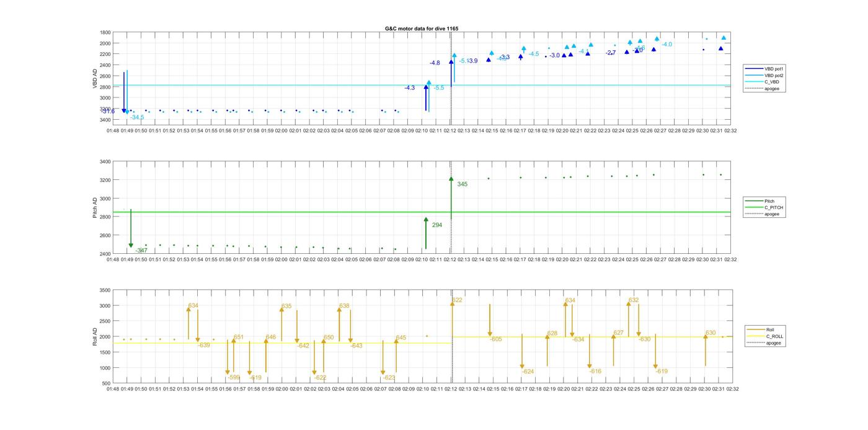Click the '627' roll data label

click(618, 333)
